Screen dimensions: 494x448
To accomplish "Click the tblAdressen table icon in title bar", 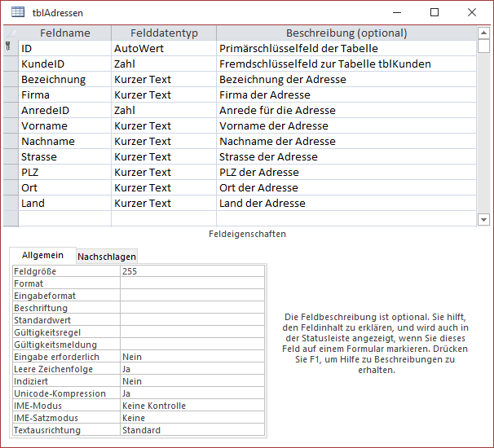I will 18,12.
